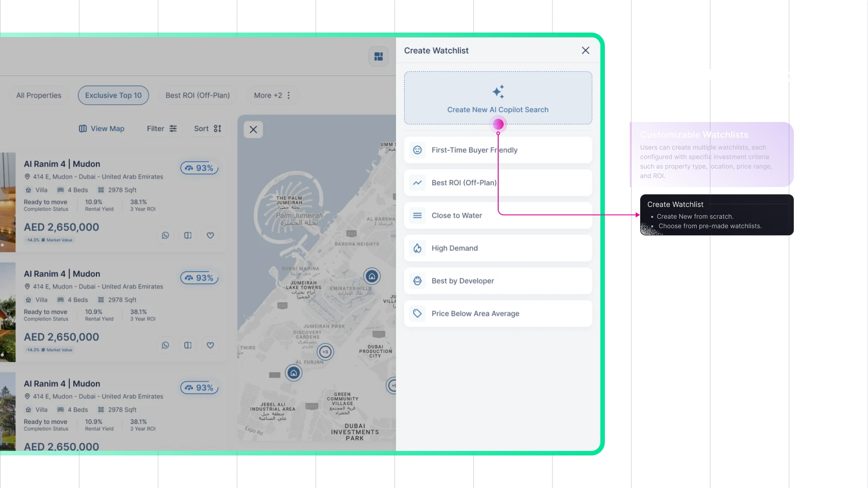
Task: Click Create New AI Copilot Search button
Action: [498, 99]
